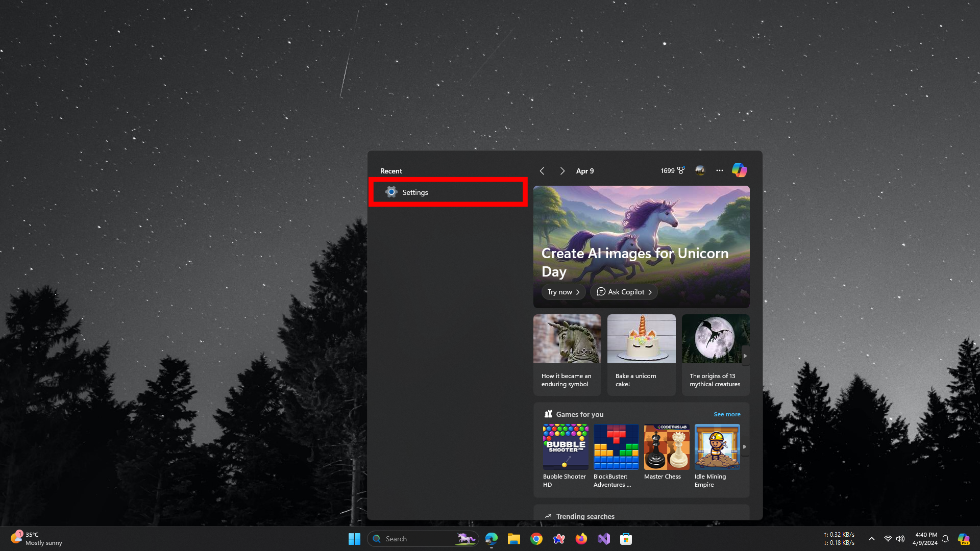Open Microsoft Edge from the taskbar

(491, 539)
